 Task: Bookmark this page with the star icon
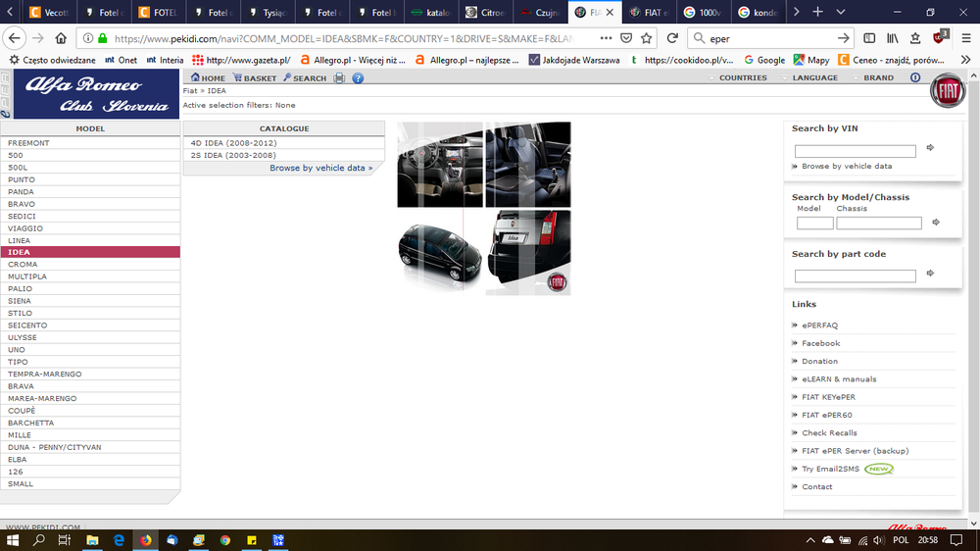646,38
